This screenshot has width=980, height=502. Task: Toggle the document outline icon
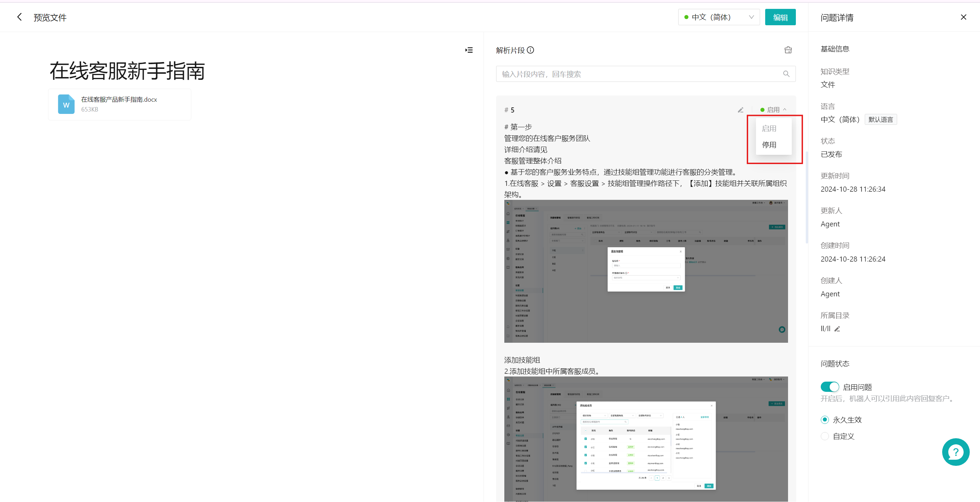[x=469, y=50]
